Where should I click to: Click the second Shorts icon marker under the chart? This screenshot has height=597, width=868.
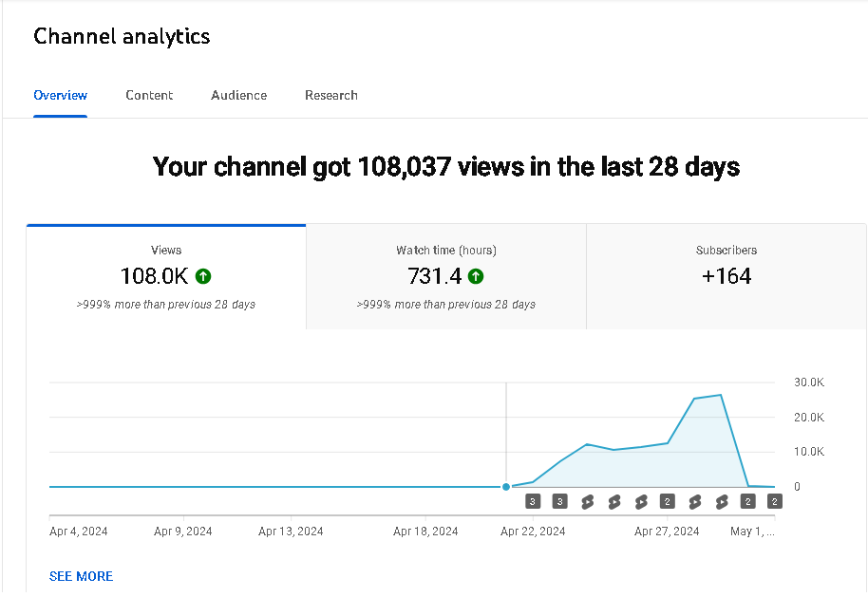click(613, 502)
